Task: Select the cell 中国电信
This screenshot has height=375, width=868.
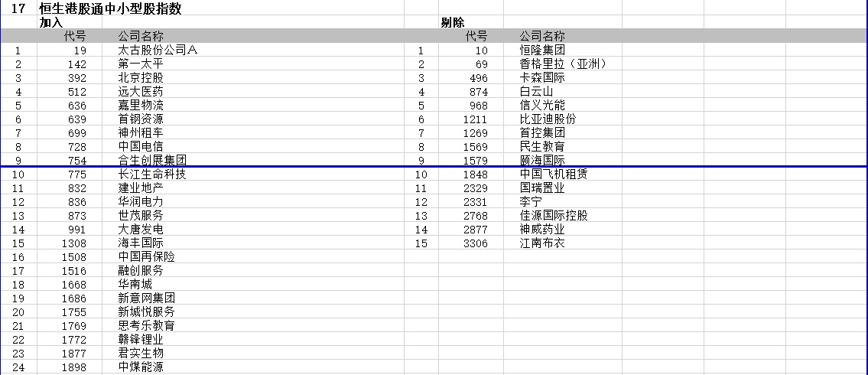Action: pos(141,147)
